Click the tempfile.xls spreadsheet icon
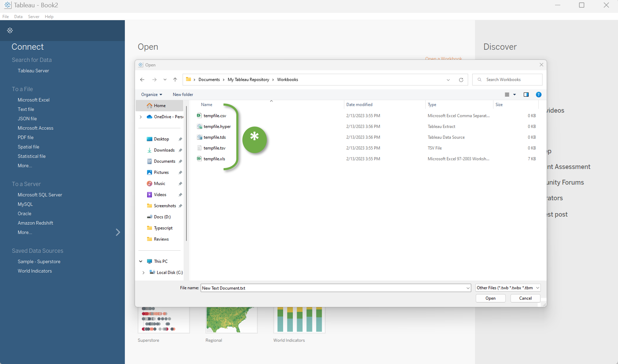 point(199,159)
